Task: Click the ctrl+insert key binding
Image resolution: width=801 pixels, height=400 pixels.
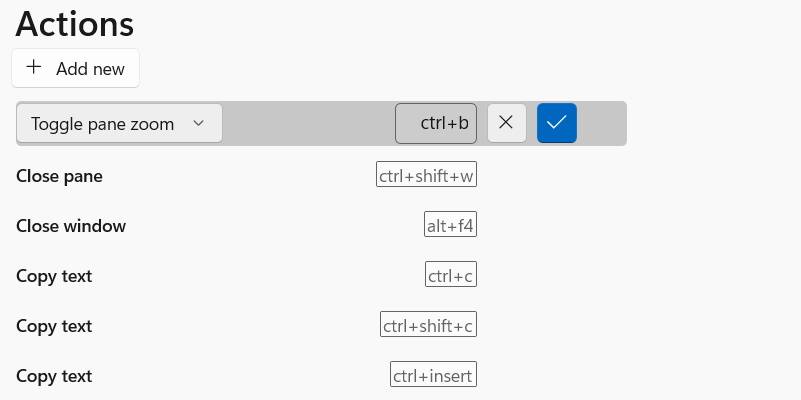Action: click(x=433, y=375)
